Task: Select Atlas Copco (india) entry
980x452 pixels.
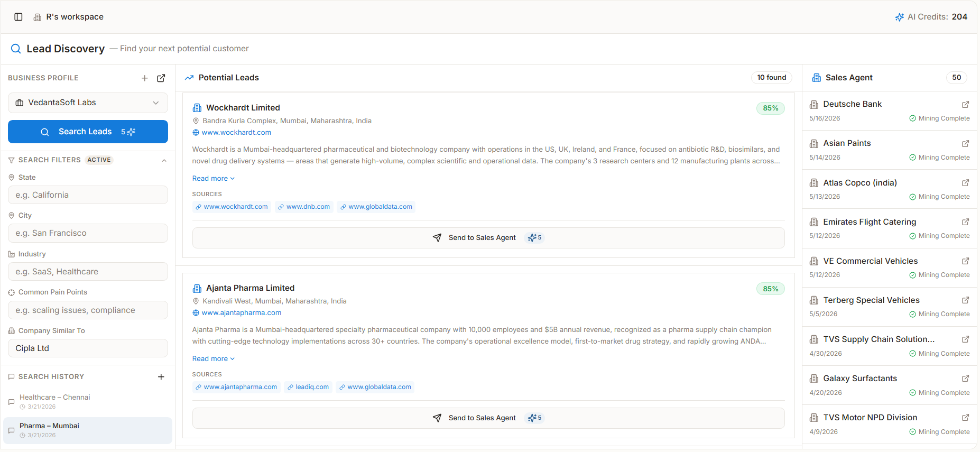Action: point(890,189)
